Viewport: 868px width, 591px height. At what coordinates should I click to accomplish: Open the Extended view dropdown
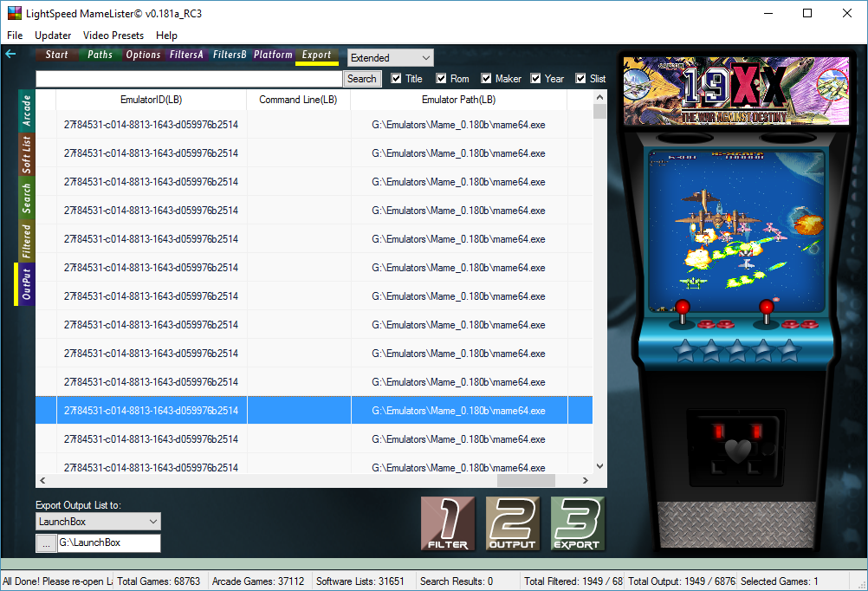pos(391,57)
